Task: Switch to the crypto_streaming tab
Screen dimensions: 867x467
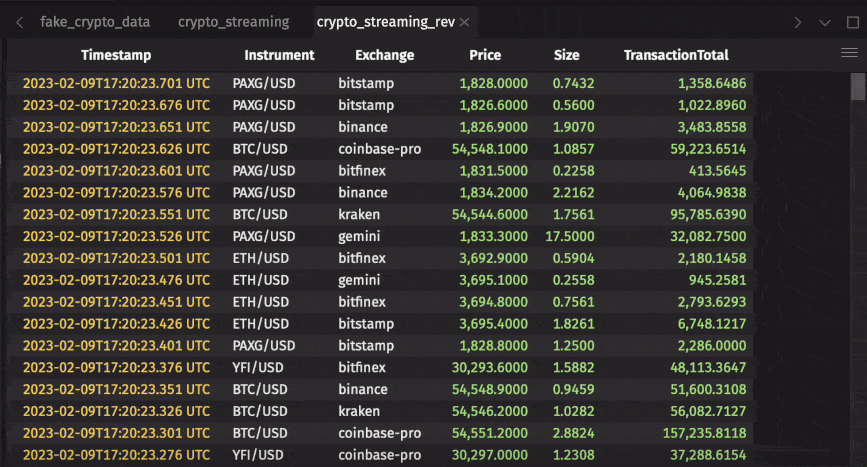Action: pos(233,21)
